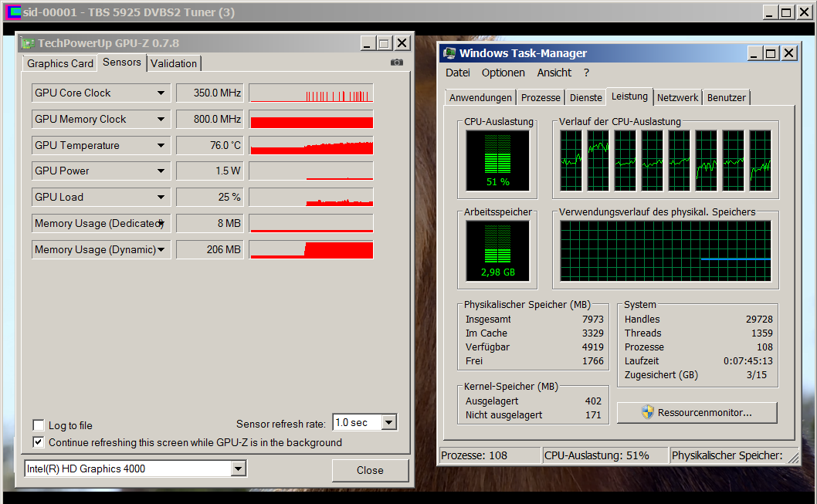
Task: Open the ? help menu
Action: 586,73
